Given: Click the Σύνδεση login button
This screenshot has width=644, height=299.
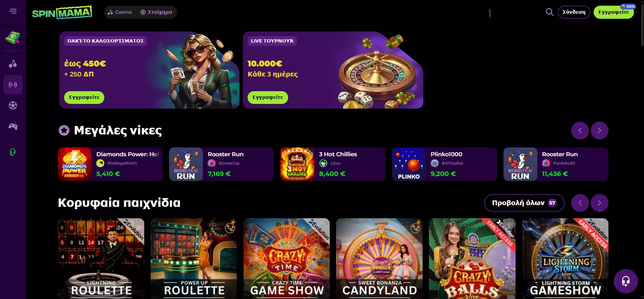Looking at the screenshot, I should pyautogui.click(x=574, y=12).
